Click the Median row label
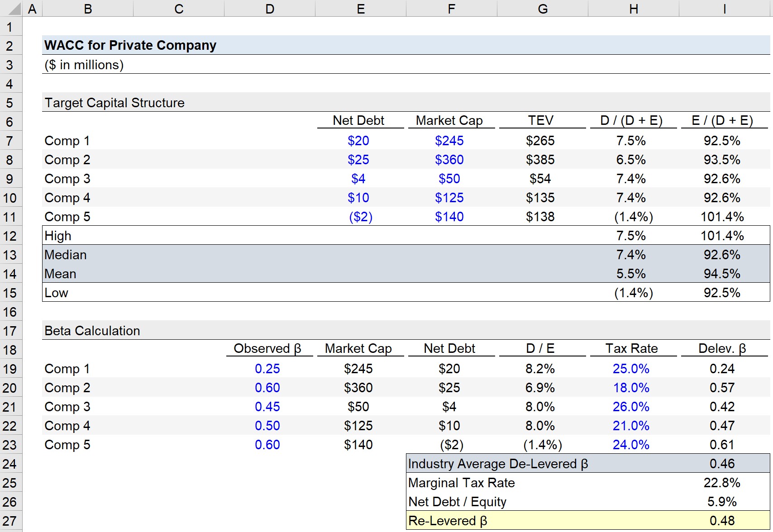The height and width of the screenshot is (532, 773). coord(66,255)
